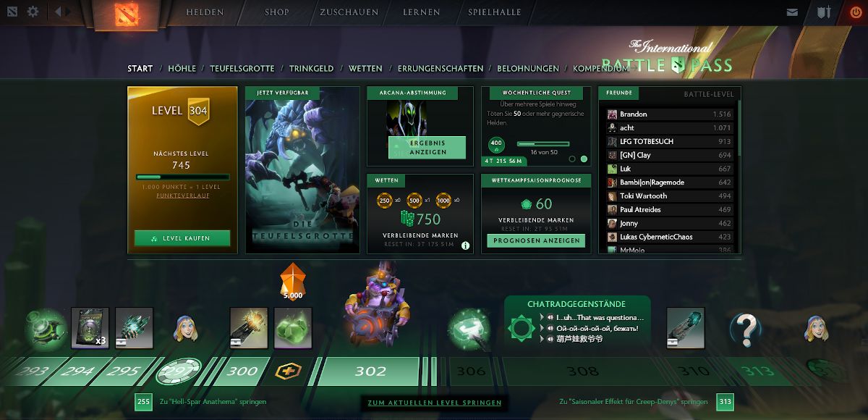Click the red power quit icon
Viewport: 868px width, 420px height.
[x=855, y=12]
